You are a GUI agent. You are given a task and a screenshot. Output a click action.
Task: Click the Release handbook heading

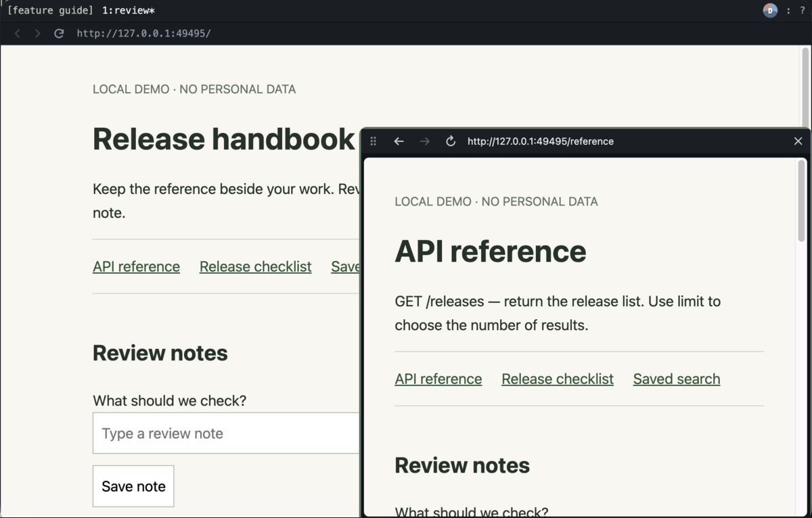click(224, 139)
